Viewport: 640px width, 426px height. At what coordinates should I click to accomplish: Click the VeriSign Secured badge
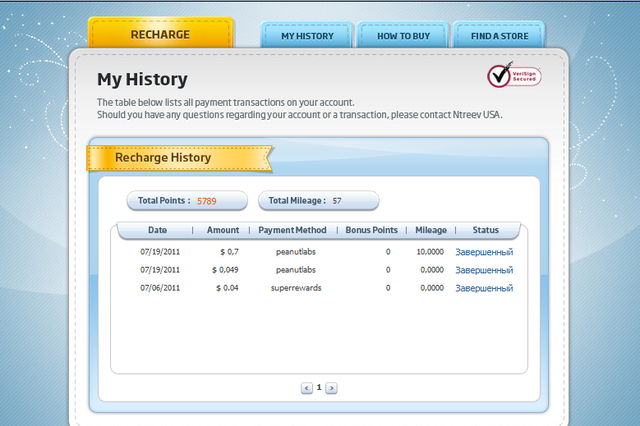(514, 75)
